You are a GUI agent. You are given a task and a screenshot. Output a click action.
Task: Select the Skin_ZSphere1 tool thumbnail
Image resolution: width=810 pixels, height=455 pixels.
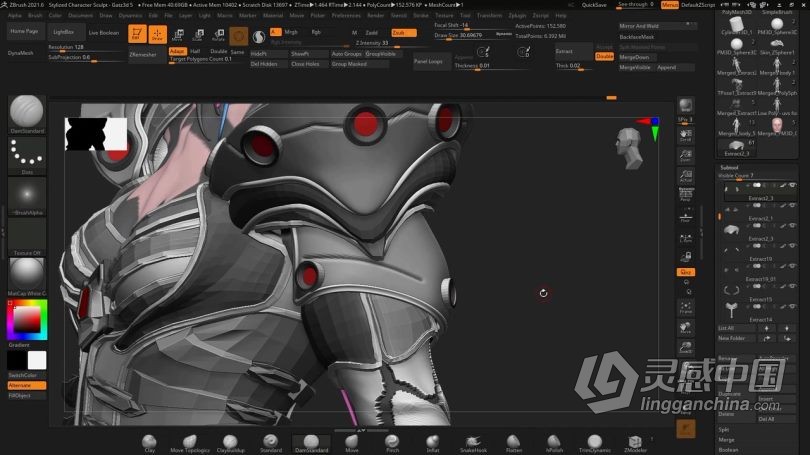point(777,46)
